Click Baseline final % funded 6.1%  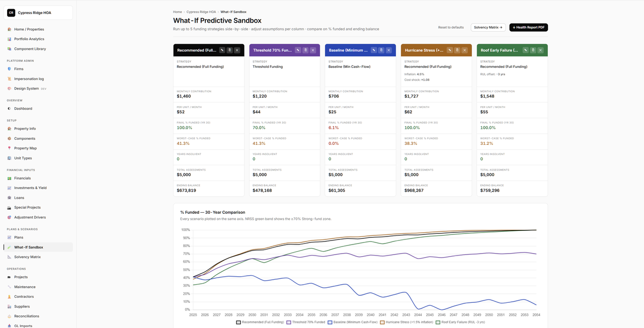point(334,128)
